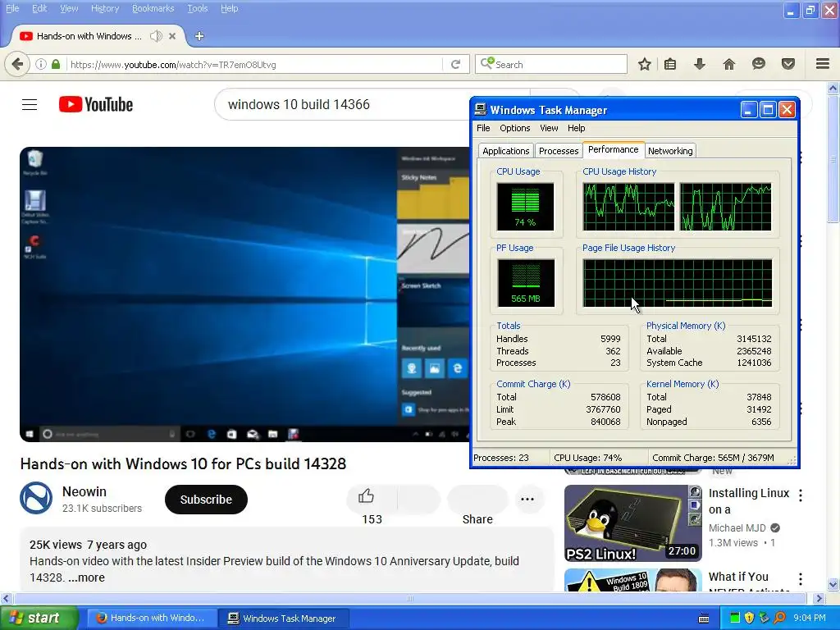Click the Neowin channel avatar
840x630 pixels.
click(x=36, y=498)
